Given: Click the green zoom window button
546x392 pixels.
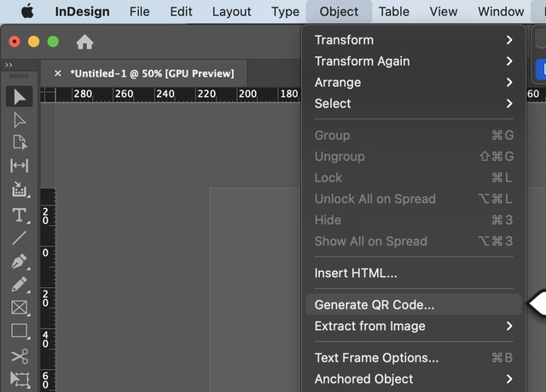Looking at the screenshot, I should coord(53,42).
